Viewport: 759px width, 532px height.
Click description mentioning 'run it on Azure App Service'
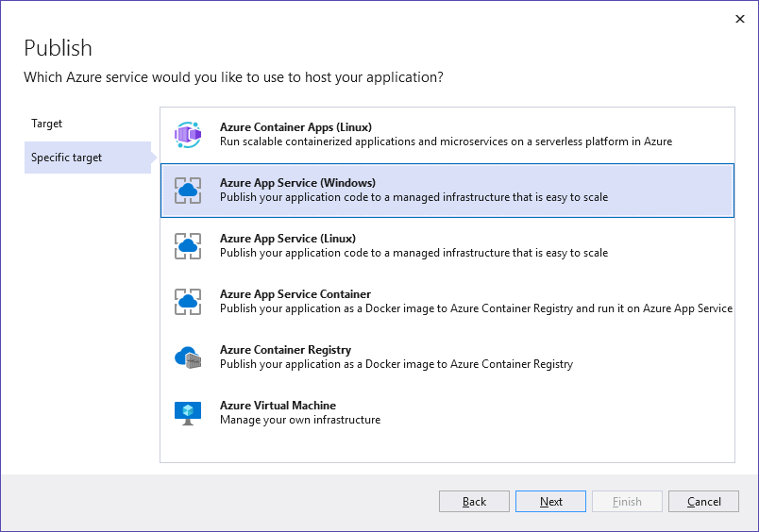477,308
